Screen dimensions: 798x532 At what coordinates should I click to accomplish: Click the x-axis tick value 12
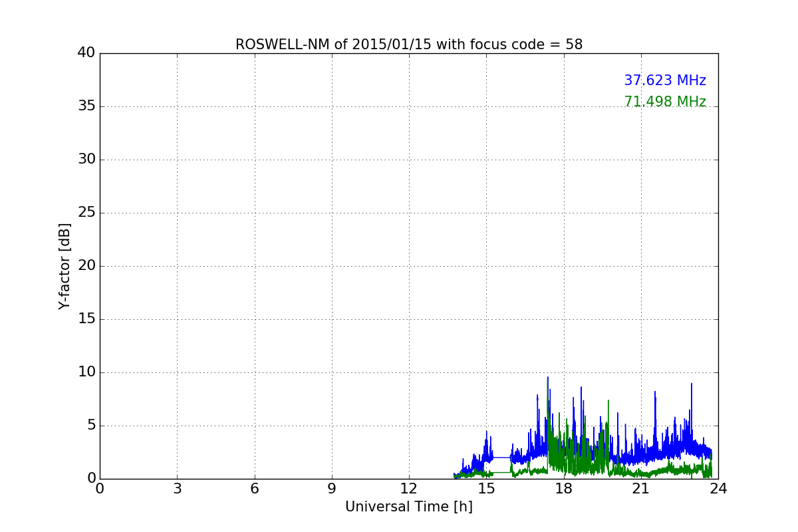[x=409, y=489]
